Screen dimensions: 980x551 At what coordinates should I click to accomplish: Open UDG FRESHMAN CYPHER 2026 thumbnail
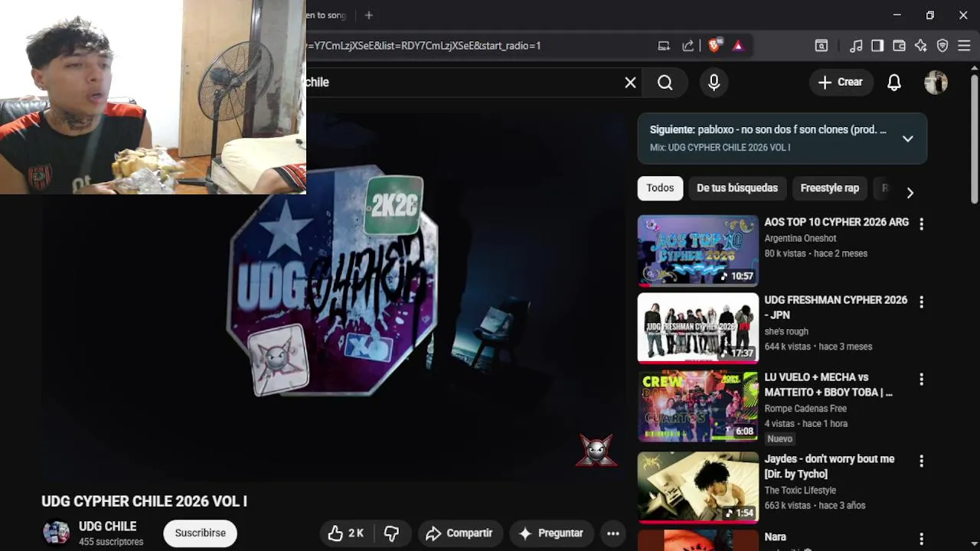click(x=698, y=328)
